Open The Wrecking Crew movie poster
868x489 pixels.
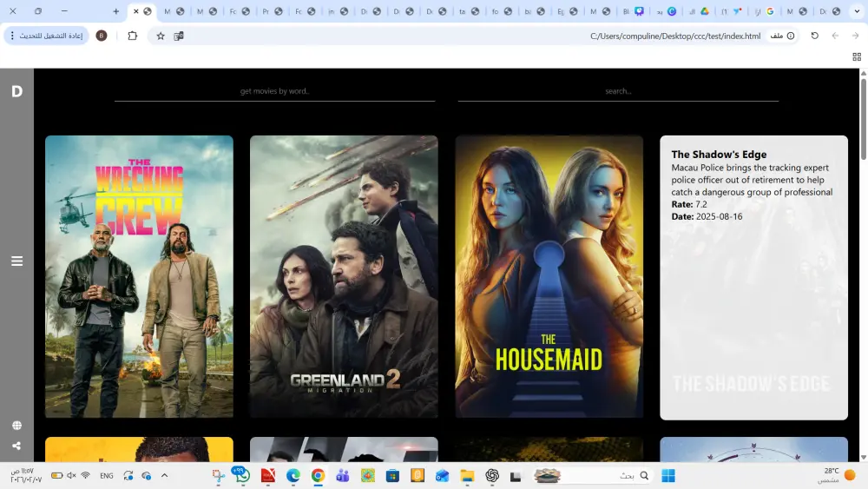(x=139, y=276)
